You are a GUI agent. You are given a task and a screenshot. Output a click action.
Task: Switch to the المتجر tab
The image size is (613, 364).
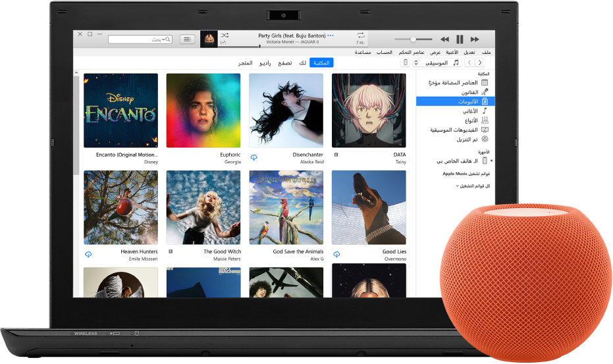[245, 63]
